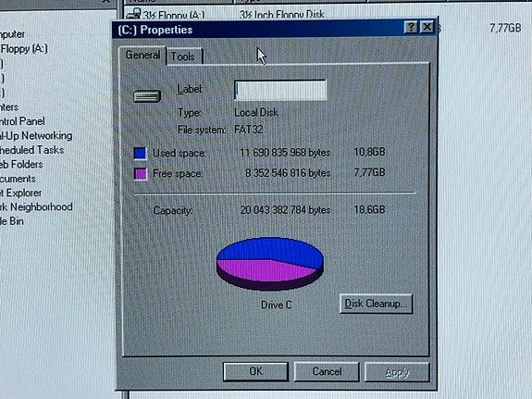
Task: Select Network Neighborhood in the tree
Action: (x=36, y=206)
